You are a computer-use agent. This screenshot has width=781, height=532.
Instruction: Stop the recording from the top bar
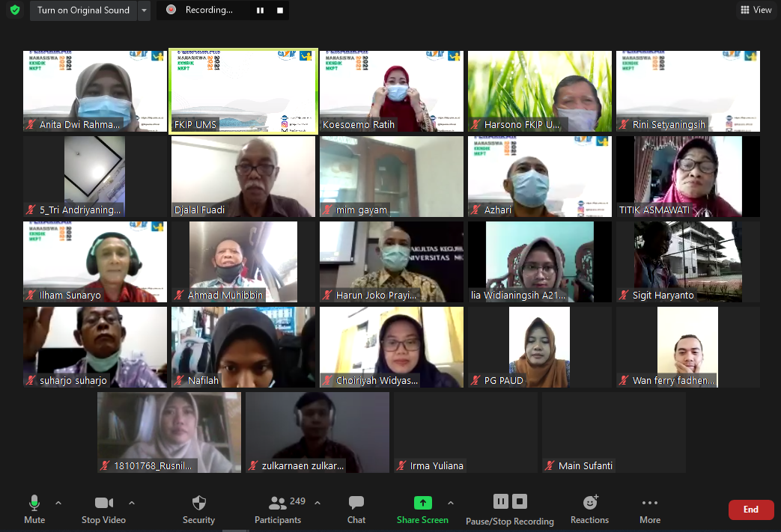click(280, 10)
